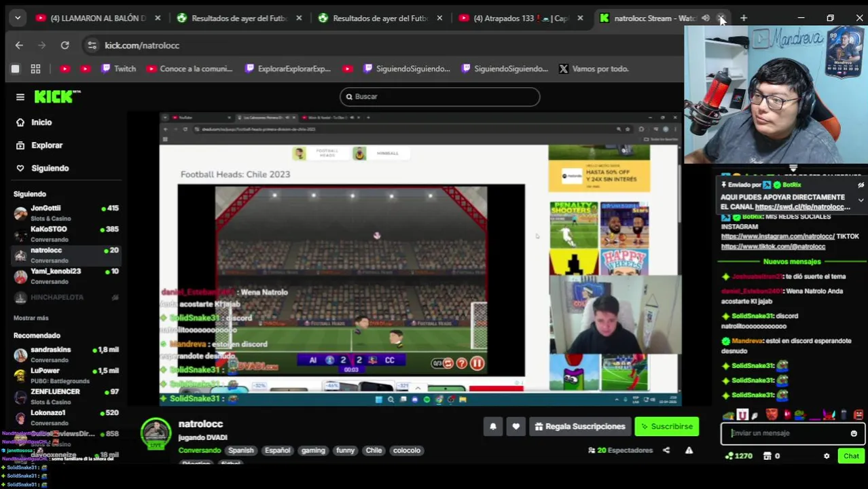
Task: Go to Inicio in sidebar
Action: [x=41, y=122]
